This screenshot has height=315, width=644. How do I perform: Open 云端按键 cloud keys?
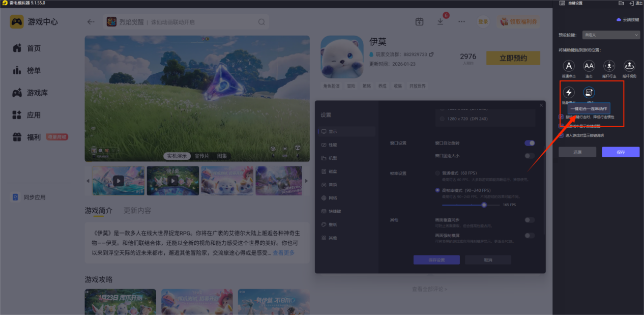pos(627,19)
